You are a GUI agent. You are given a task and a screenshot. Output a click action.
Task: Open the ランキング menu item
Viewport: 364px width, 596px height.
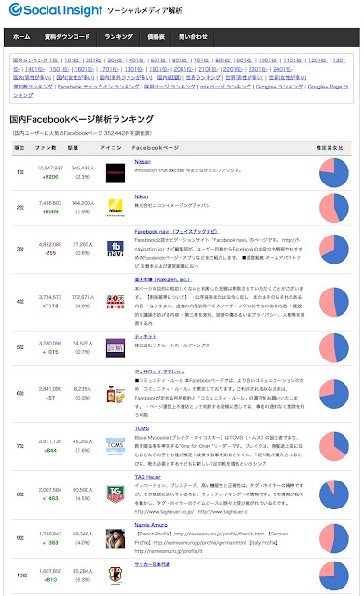click(118, 37)
